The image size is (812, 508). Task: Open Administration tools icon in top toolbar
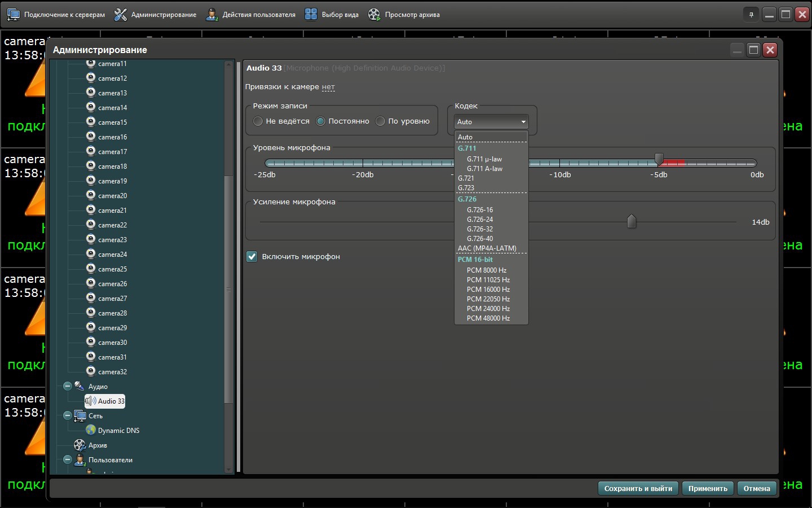(x=121, y=15)
